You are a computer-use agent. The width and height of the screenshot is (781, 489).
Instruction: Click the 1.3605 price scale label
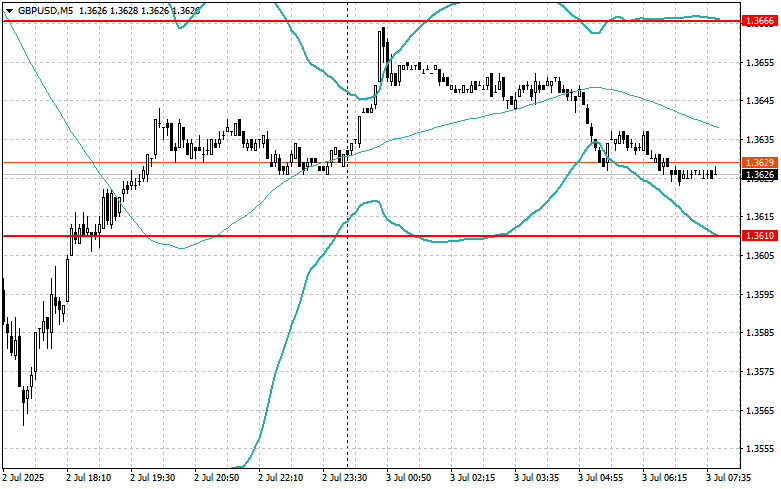761,255
